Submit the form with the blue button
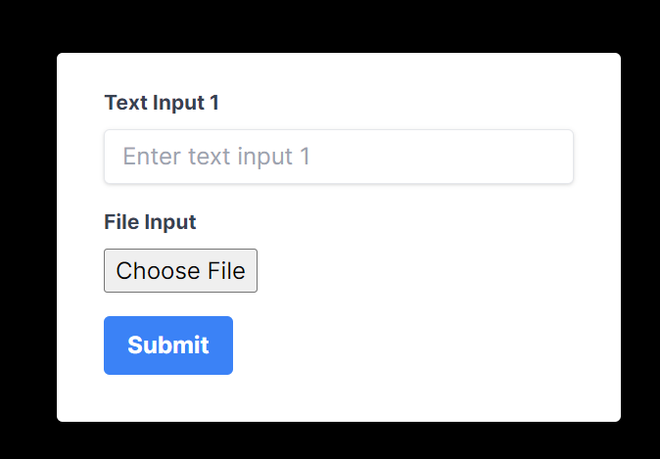This screenshot has height=459, width=660. tap(168, 345)
